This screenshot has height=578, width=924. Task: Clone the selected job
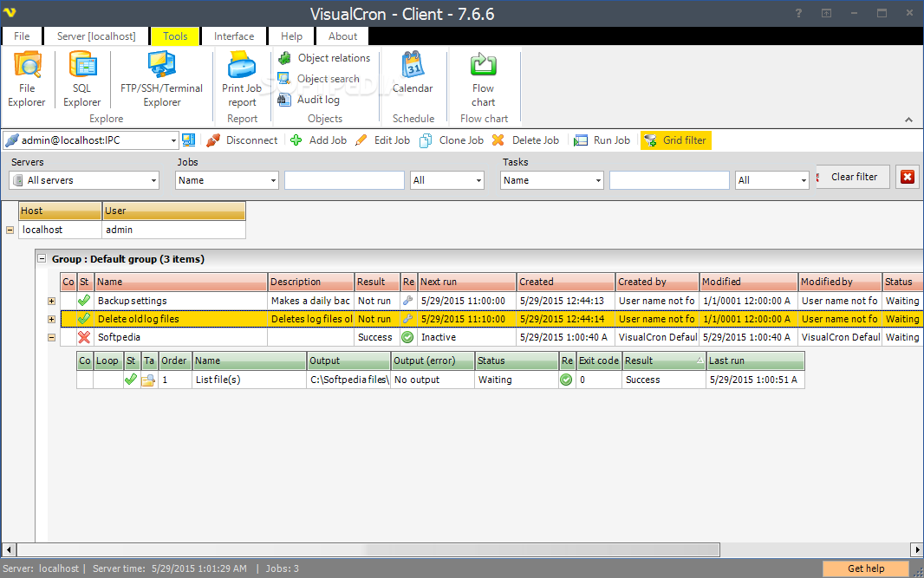452,140
